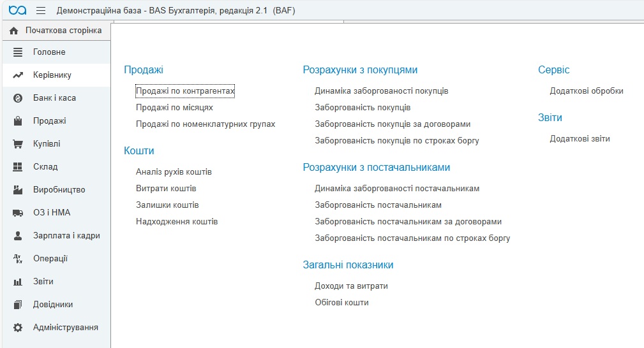Select the Довідники sidebar section
This screenshot has width=644, height=348.
pyautogui.click(x=53, y=305)
